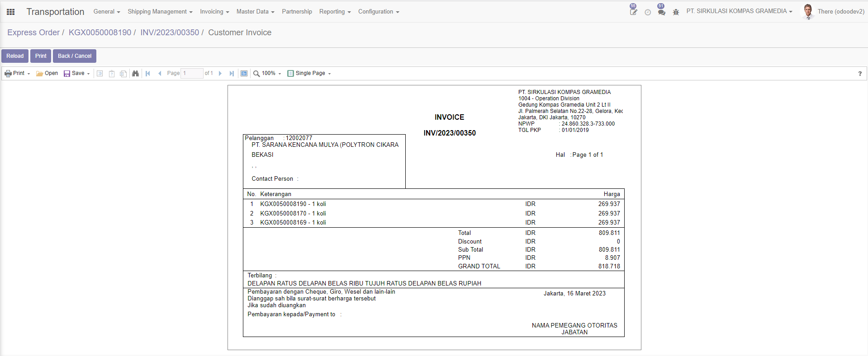Click the GRAND TOTAL label

tap(479, 267)
